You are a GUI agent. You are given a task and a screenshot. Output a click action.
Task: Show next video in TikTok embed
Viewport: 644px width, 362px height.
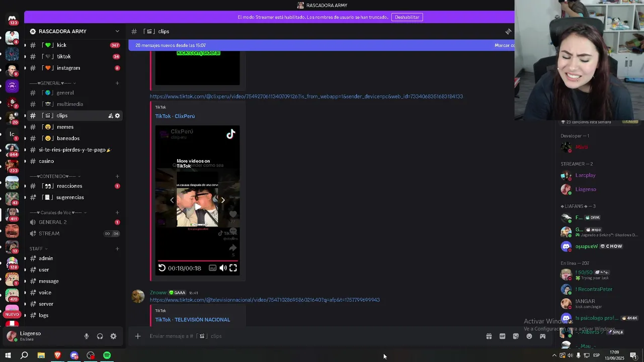click(223, 200)
